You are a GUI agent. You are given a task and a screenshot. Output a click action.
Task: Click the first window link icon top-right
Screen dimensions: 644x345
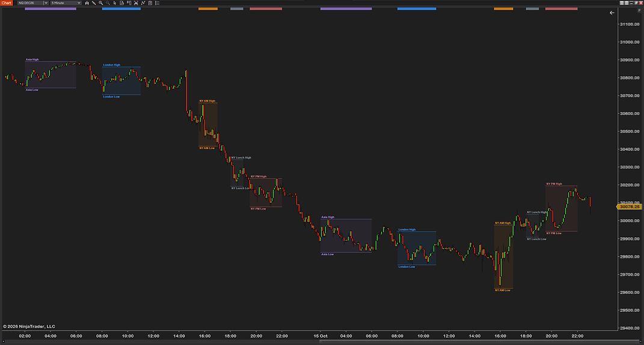(x=622, y=3)
